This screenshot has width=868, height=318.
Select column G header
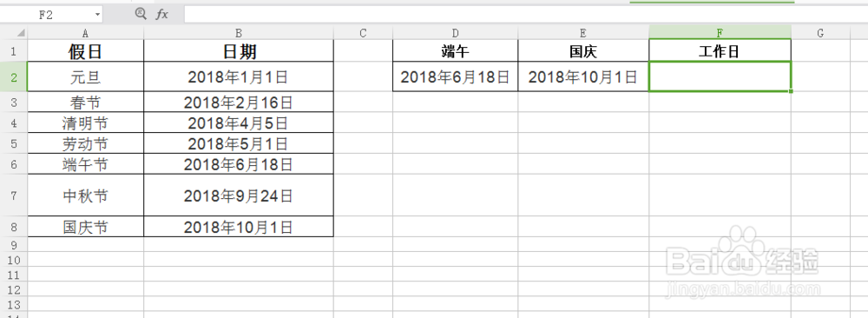click(820, 33)
